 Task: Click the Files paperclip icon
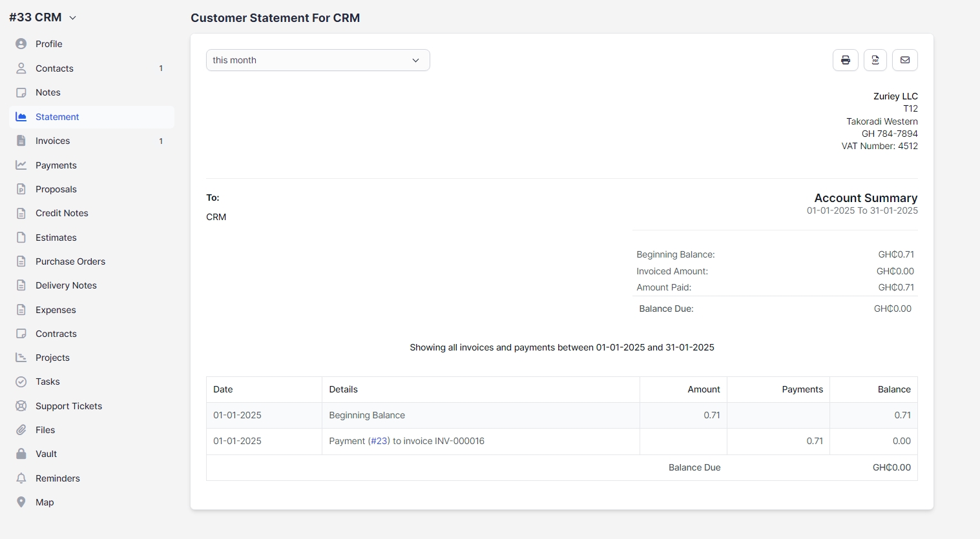point(21,430)
